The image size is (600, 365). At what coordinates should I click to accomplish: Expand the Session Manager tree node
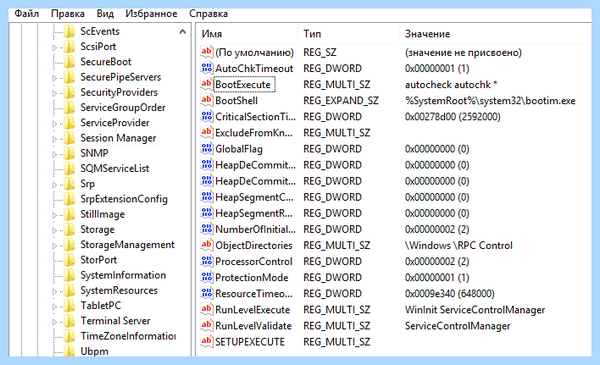point(54,139)
